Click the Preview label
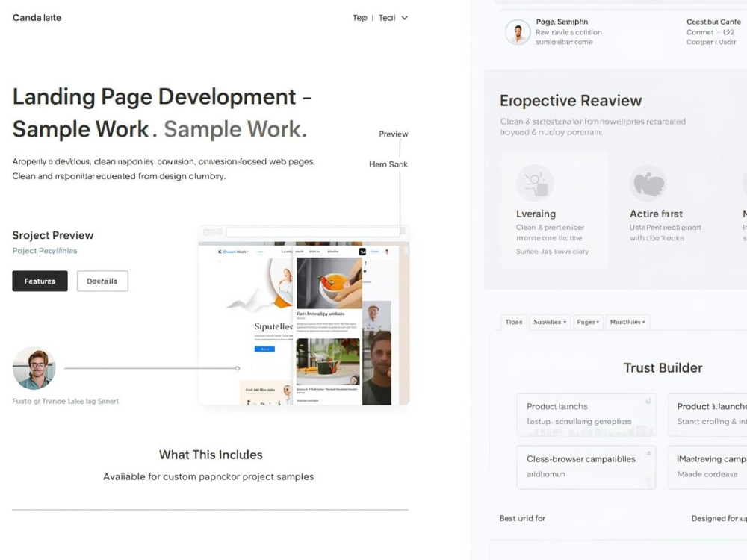The image size is (747, 560). click(x=393, y=134)
